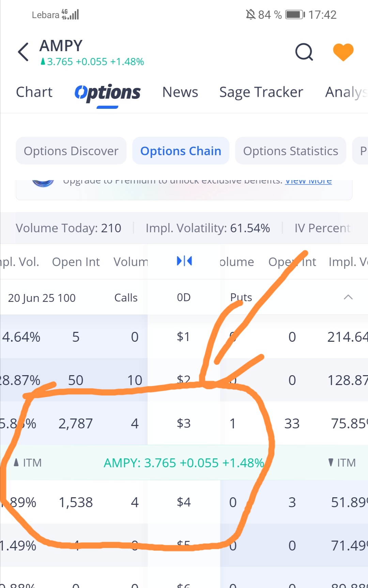The height and width of the screenshot is (588, 368).
Task: Tap the $3 strike price row
Action: pos(184,423)
